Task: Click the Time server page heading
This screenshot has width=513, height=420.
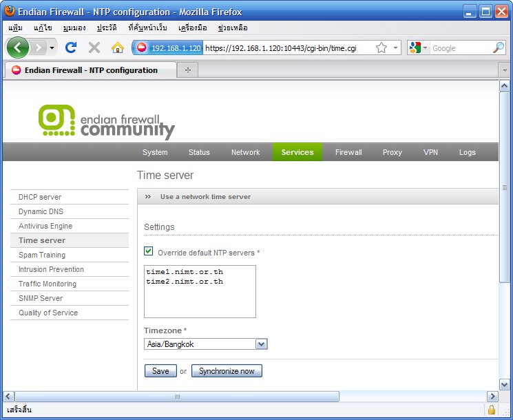Action: coord(165,175)
